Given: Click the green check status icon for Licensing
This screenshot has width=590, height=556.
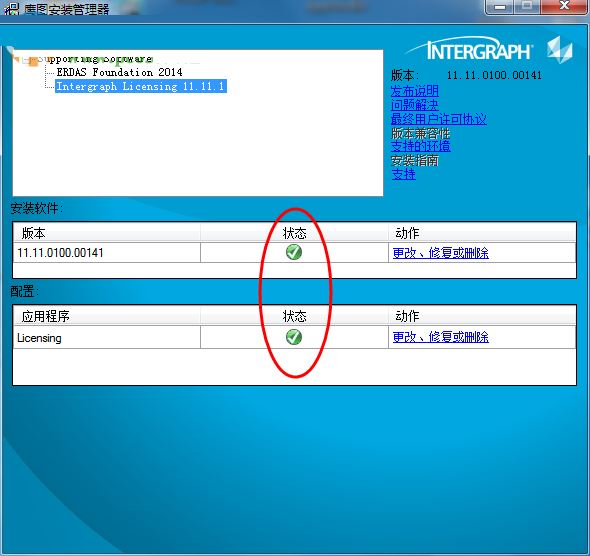Looking at the screenshot, I should click(x=294, y=337).
